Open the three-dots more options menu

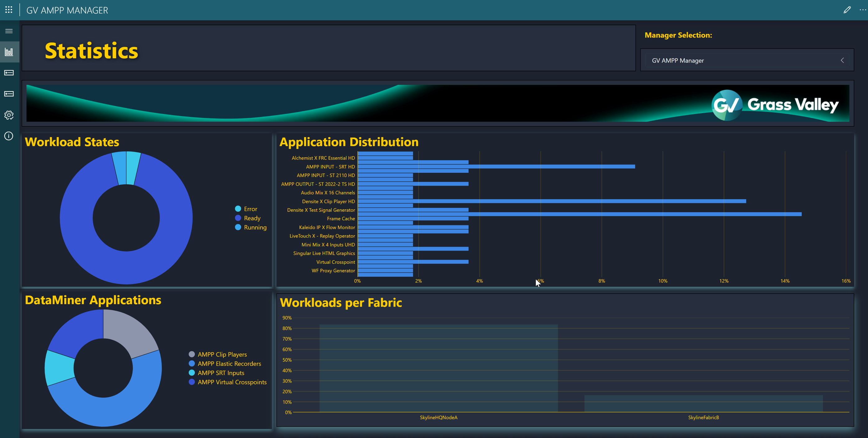click(x=863, y=10)
